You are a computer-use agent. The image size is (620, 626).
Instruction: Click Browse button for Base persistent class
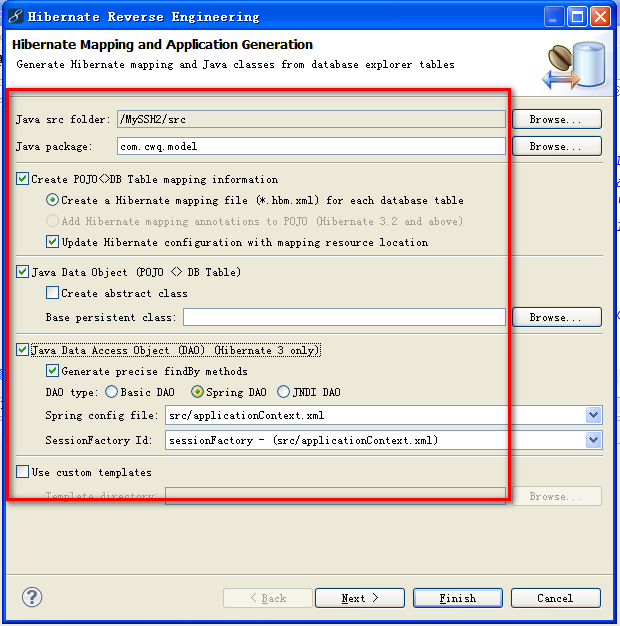coord(557,317)
